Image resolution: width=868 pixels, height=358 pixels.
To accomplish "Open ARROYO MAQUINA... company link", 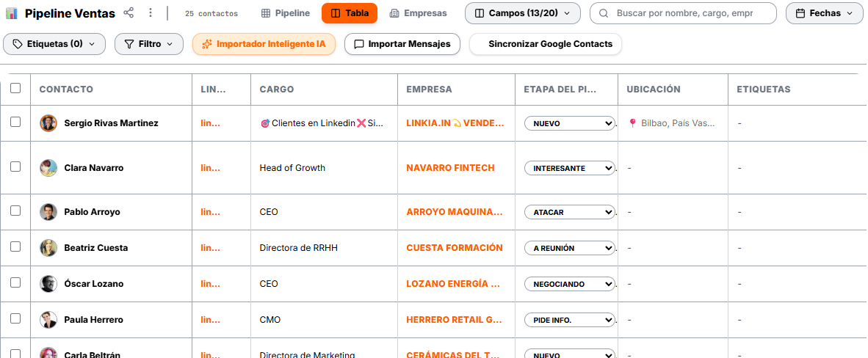I will click(x=455, y=212).
